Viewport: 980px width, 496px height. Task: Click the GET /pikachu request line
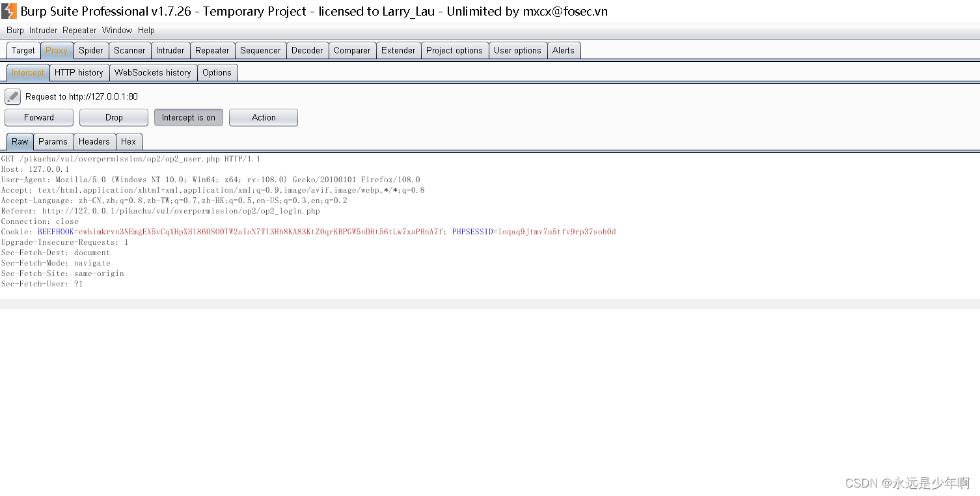click(131, 159)
